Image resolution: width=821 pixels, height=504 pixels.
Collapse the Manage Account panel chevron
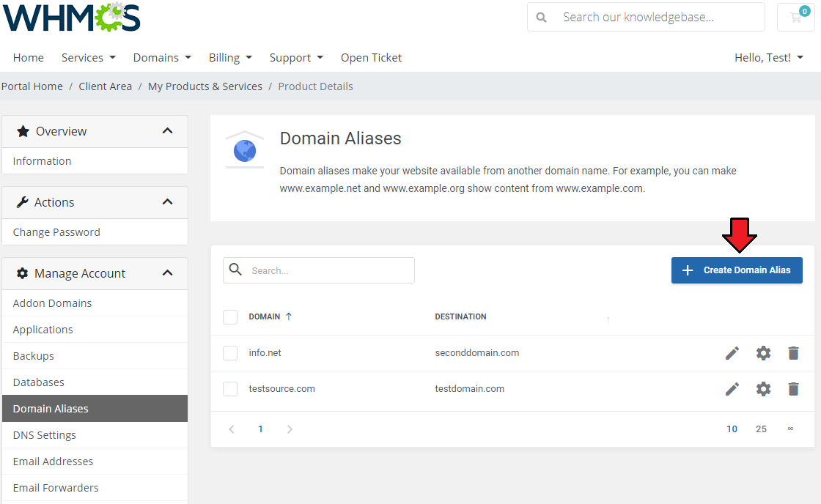(x=168, y=273)
